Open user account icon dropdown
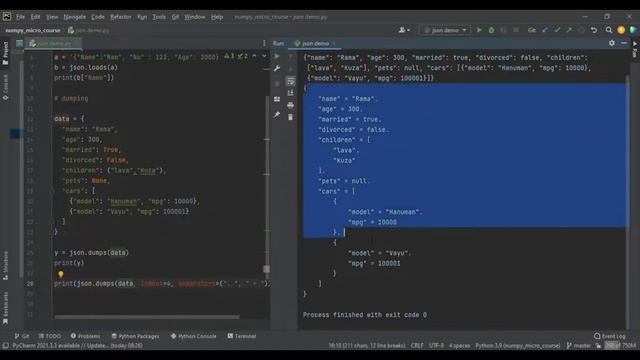Viewport: 640px width, 360px height. click(404, 30)
